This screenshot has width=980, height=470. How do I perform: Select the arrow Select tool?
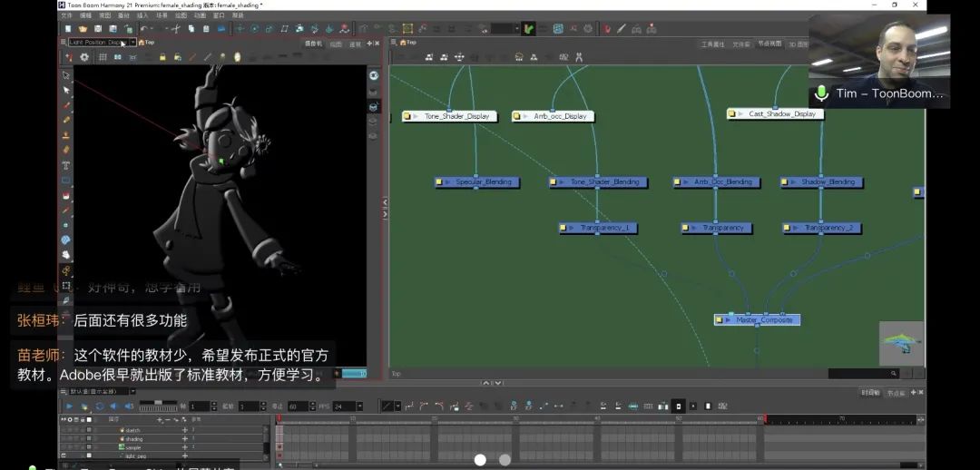(66, 90)
